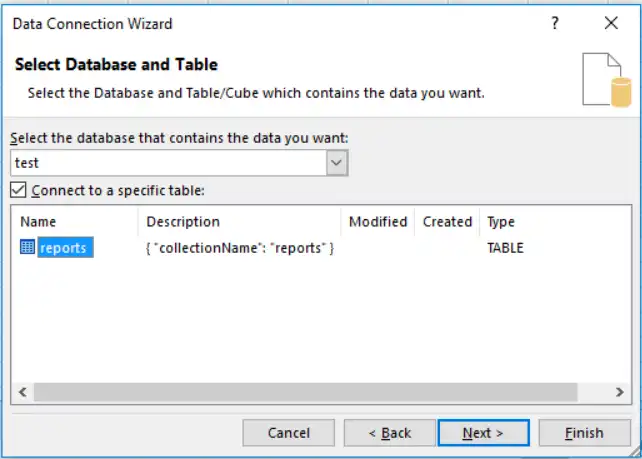Sort by the Type column header
642x459 pixels.
(x=500, y=222)
